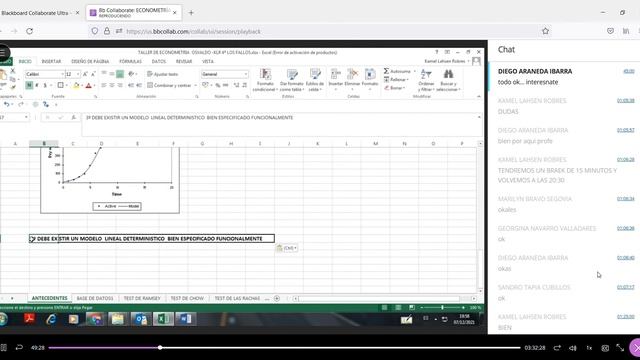Toggle Underline formatting in Excel
This screenshot has height=360, width=640.
[x=45, y=85]
